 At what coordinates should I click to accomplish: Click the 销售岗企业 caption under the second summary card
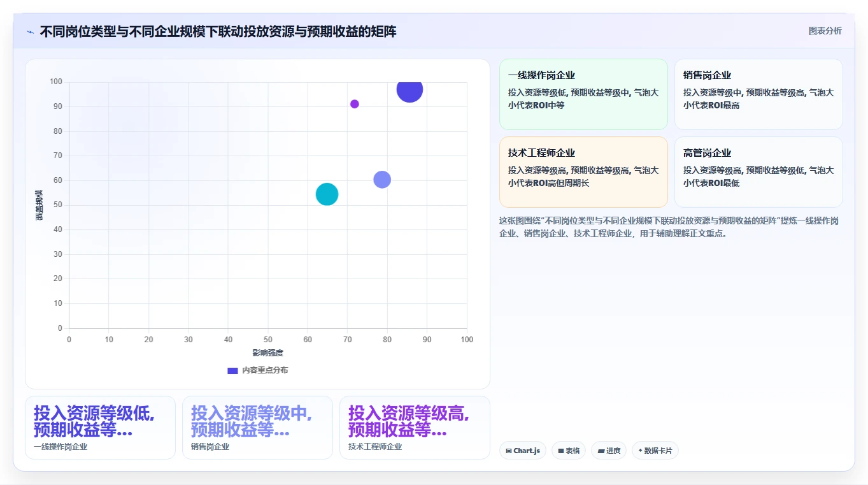coord(210,447)
